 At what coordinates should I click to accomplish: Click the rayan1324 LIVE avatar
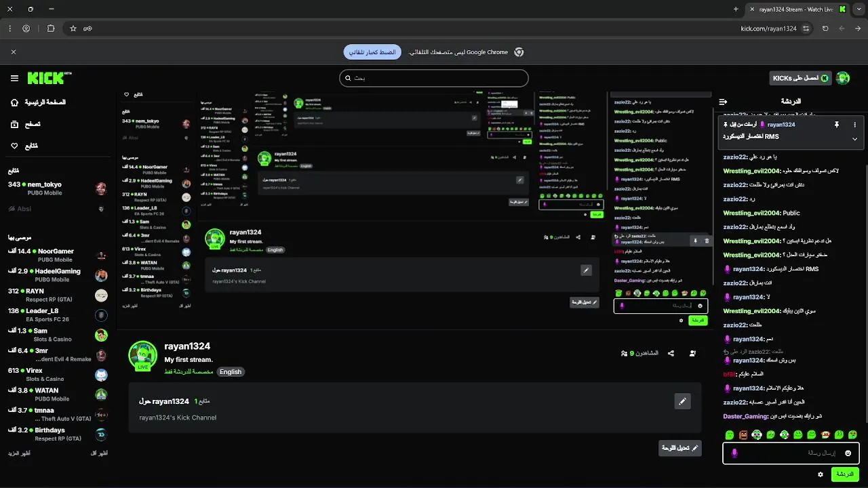(142, 357)
